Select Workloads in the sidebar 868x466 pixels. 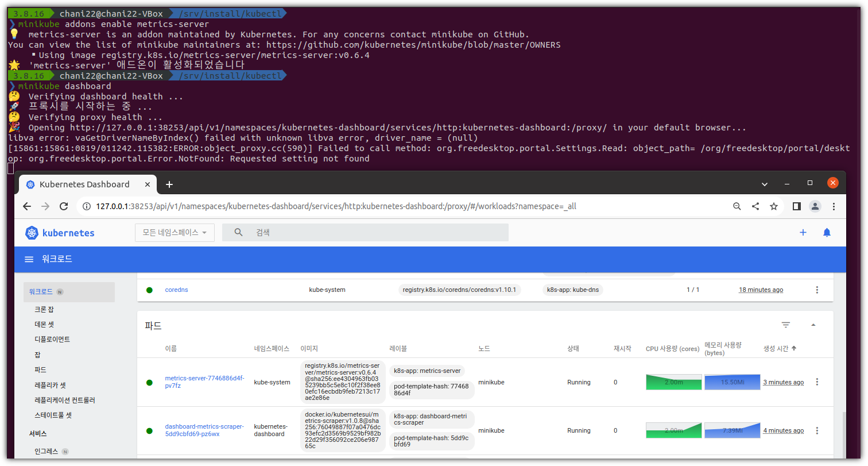pyautogui.click(x=69, y=292)
